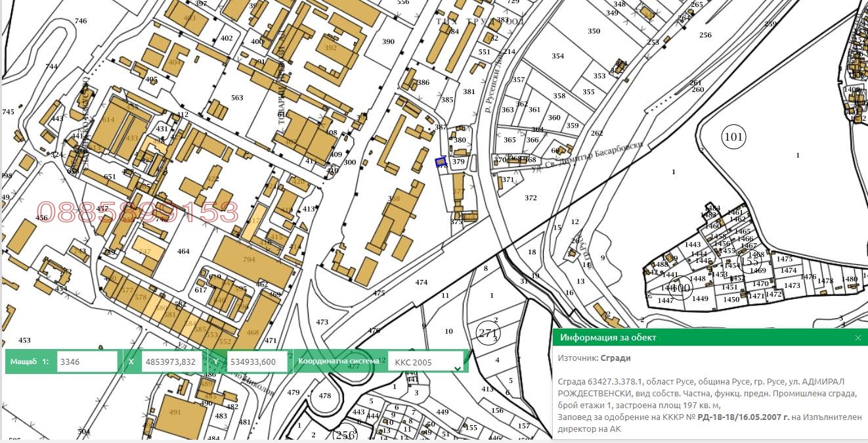Close the Информация за обект panel

pos(857,338)
